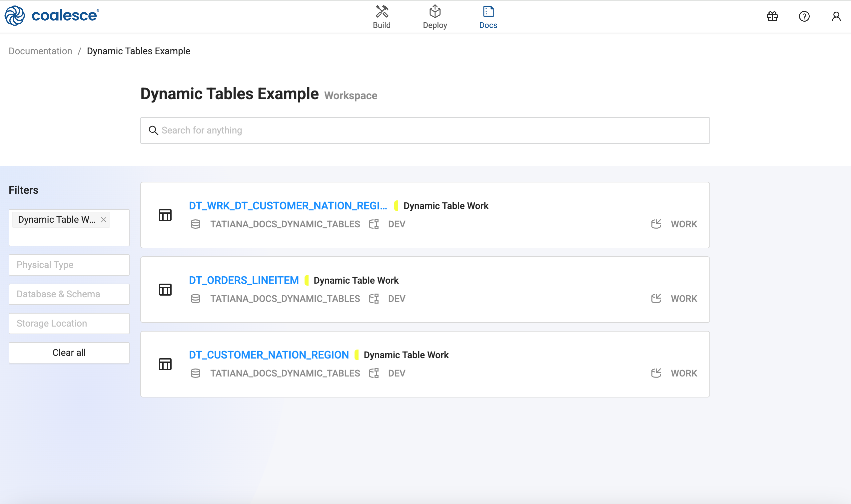Screen dimensions: 851x504
Task: Click table icon of DT_ORDERS_LINEITEM card
Action: (x=165, y=290)
